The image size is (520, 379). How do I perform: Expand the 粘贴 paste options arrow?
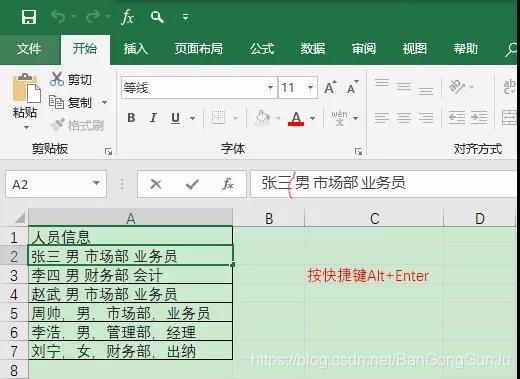click(26, 127)
